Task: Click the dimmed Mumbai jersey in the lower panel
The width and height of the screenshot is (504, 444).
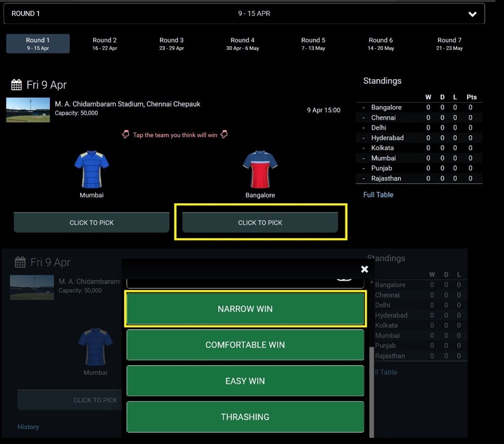Action: point(96,347)
